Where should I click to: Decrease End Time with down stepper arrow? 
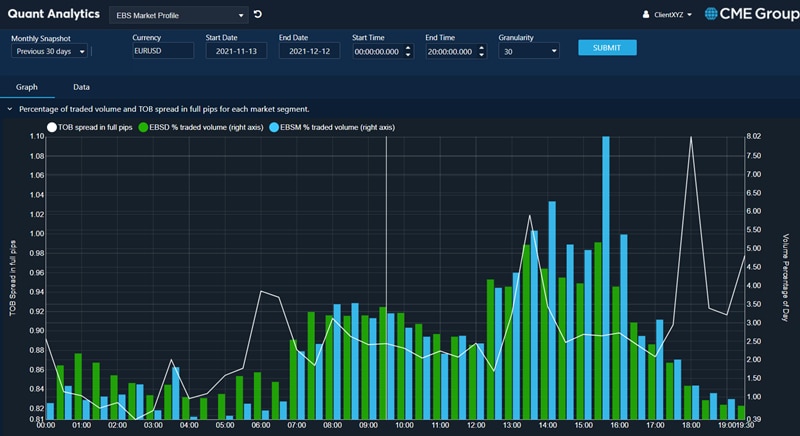coord(481,55)
